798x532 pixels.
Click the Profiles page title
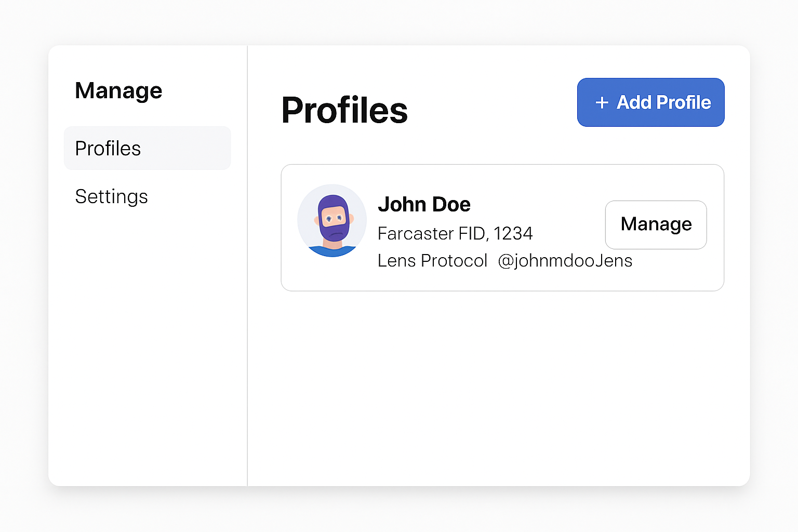click(344, 110)
